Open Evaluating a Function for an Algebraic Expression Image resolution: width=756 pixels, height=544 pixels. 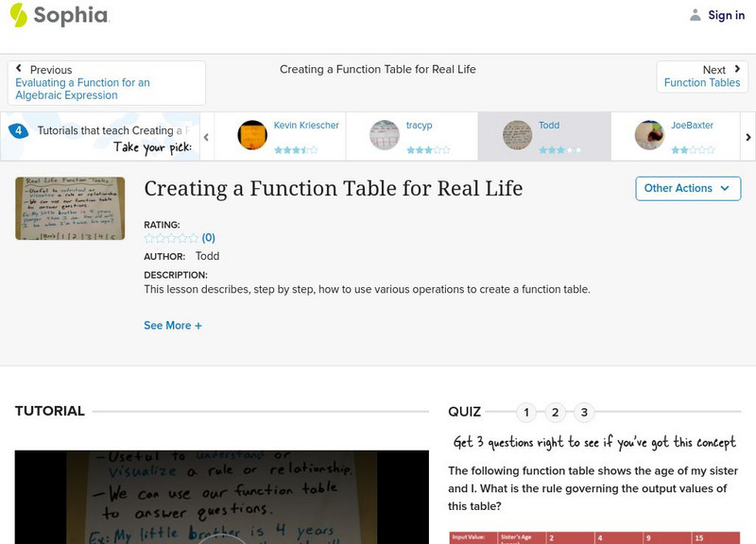click(82, 89)
